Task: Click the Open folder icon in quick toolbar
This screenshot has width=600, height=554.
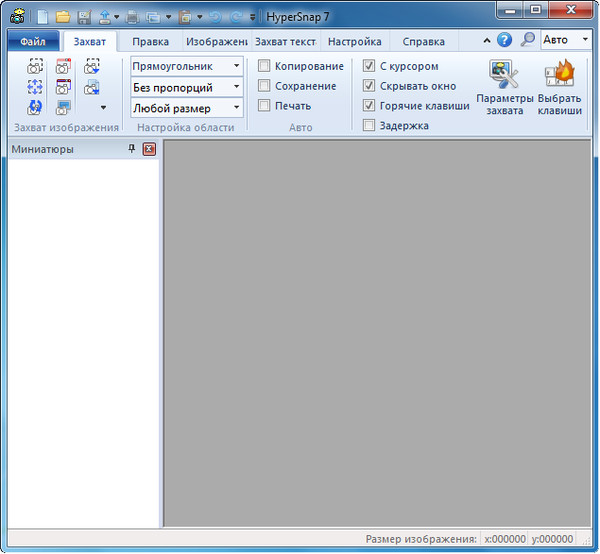Action: tap(63, 17)
